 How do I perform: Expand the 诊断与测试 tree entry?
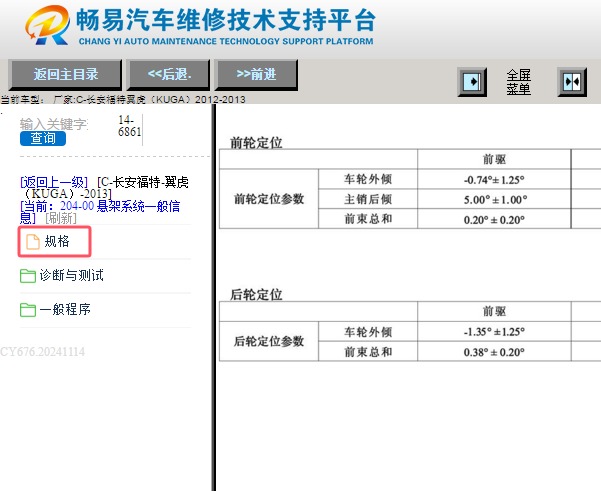tap(72, 275)
